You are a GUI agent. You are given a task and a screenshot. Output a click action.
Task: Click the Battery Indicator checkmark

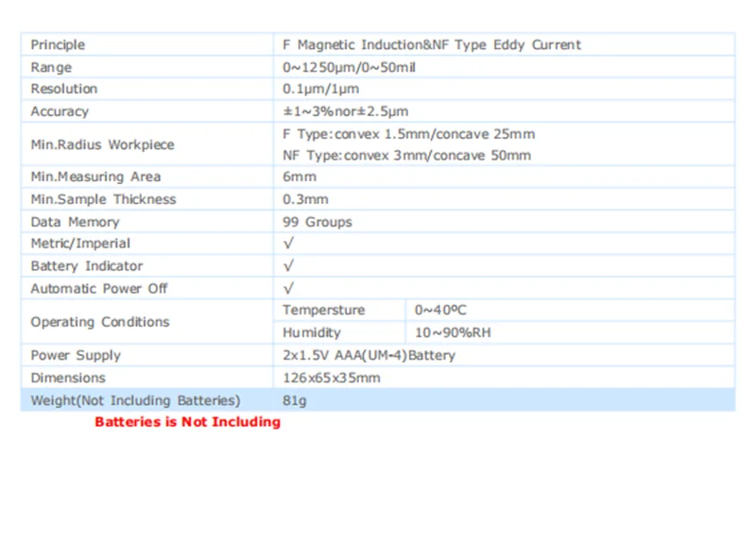[x=288, y=266]
